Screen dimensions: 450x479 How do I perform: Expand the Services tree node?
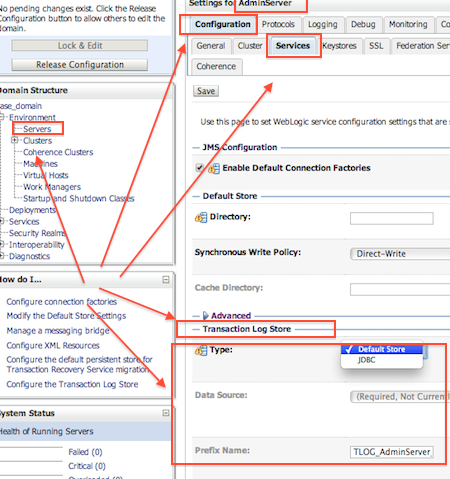(x=2, y=221)
